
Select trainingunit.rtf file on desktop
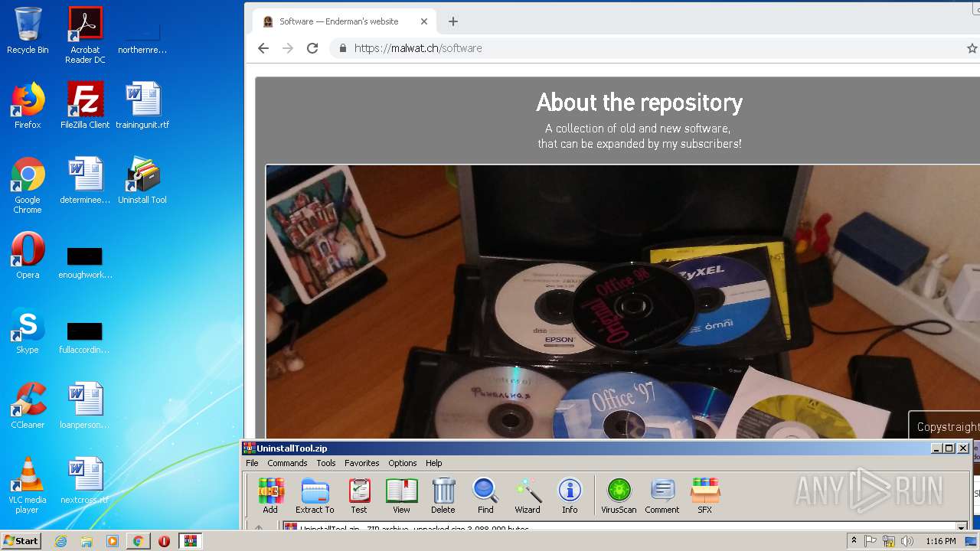coord(142,106)
